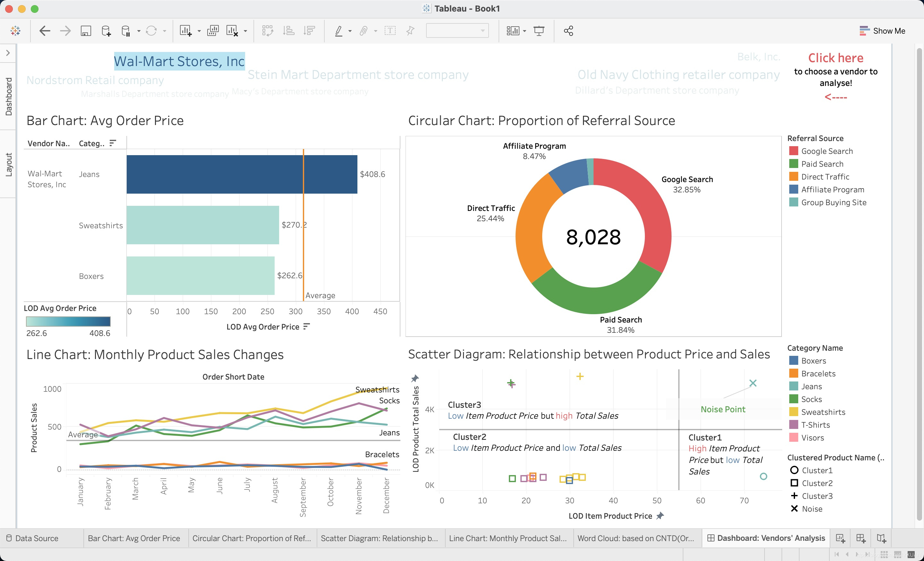Click the Run Update refresh icon

tap(151, 31)
